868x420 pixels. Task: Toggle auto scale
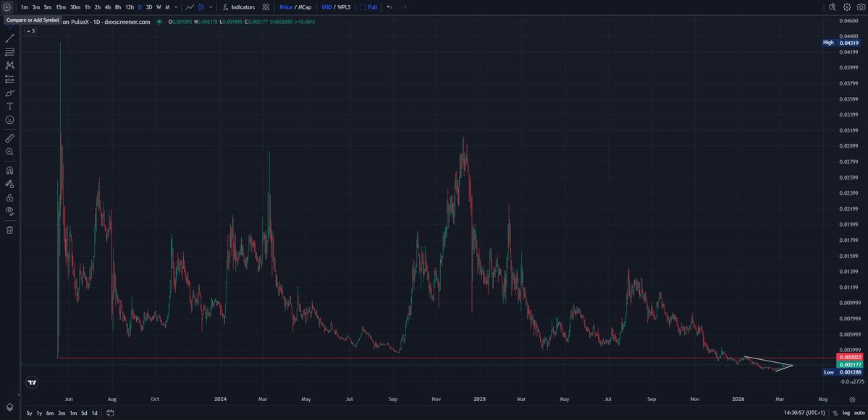859,413
